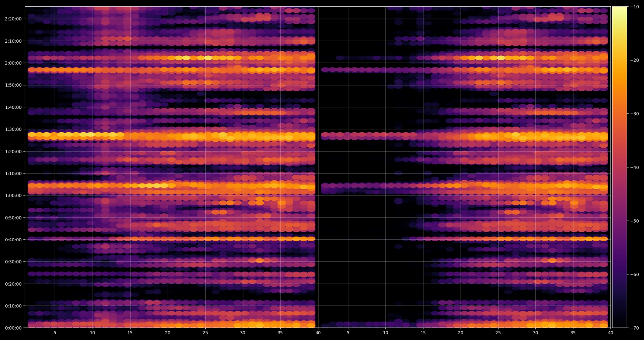Image resolution: width=644 pixels, height=340 pixels.
Task: Click the final 40 tick under right heatmap
Action: [610, 333]
